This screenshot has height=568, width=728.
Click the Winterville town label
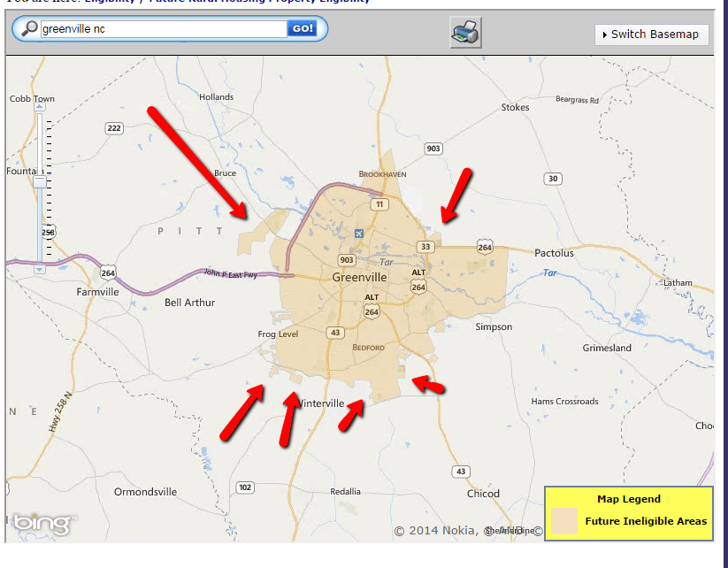click(321, 403)
